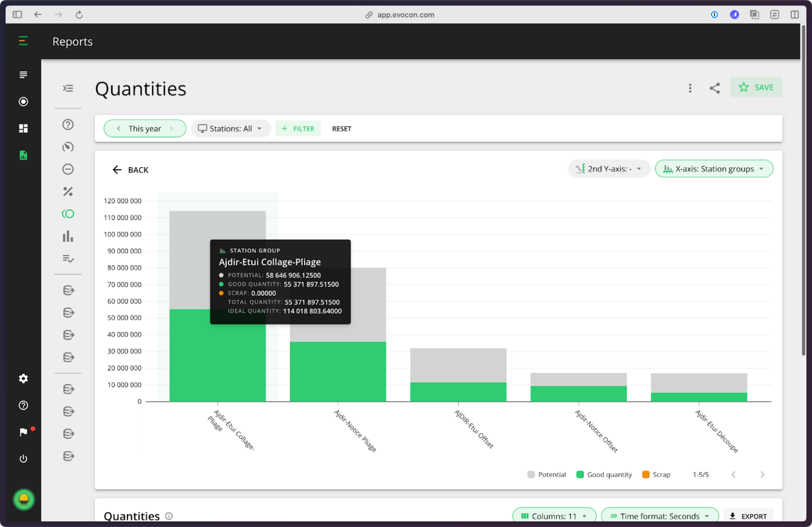Image resolution: width=812 pixels, height=527 pixels.
Task: Click the info icon beside Quantities table title
Action: point(169,516)
